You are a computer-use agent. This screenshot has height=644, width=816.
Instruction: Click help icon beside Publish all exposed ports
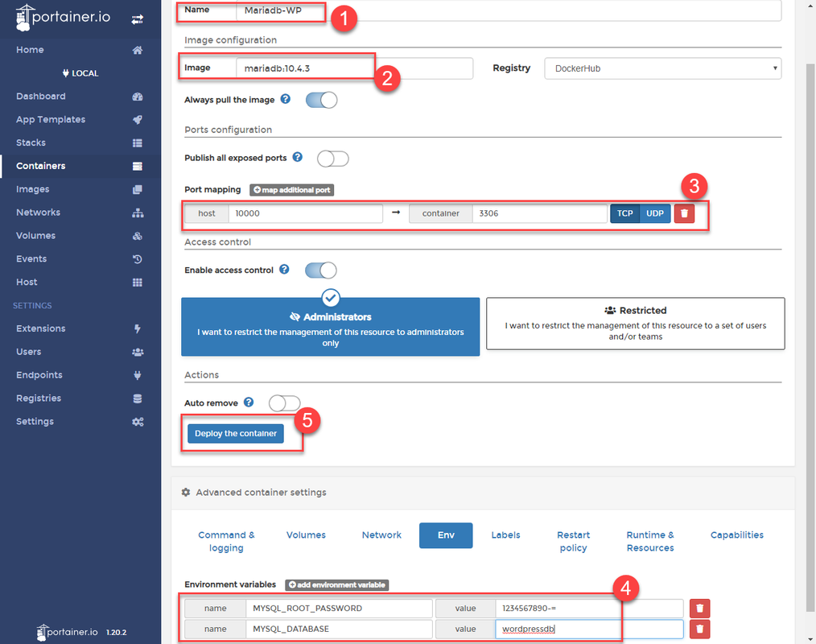tap(297, 158)
